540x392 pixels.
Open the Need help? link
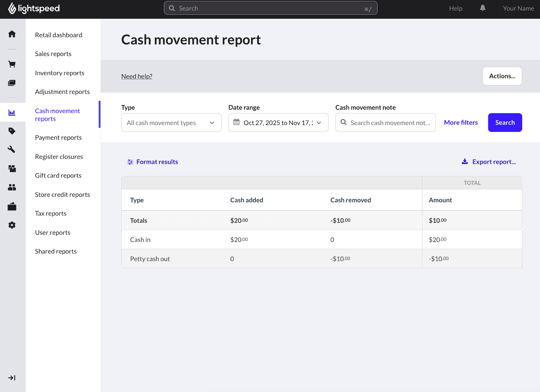coord(137,76)
